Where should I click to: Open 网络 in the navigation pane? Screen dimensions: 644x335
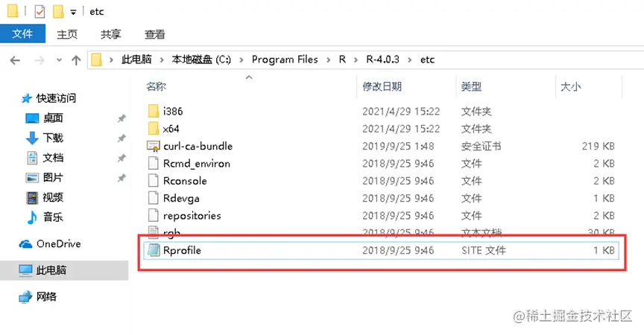pos(46,296)
